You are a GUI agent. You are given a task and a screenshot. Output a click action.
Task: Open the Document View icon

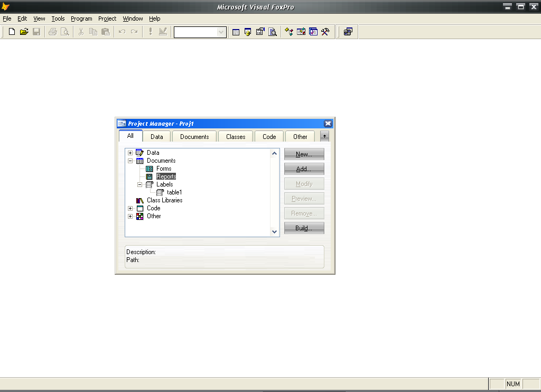(x=273, y=32)
